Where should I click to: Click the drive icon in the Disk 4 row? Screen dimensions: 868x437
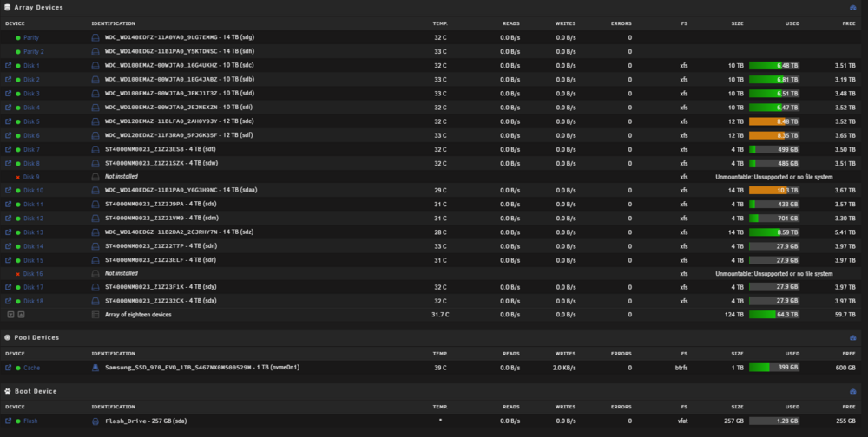pyautogui.click(x=95, y=108)
